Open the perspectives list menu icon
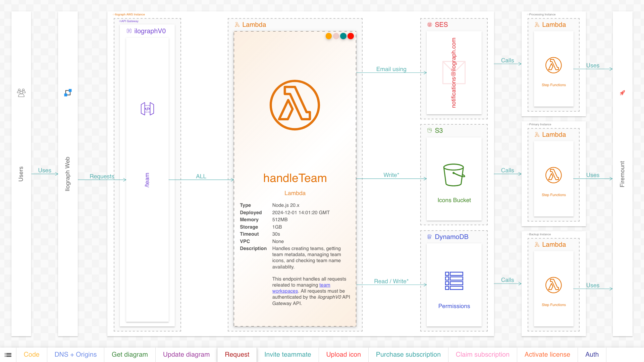644x362 pixels. tap(8, 355)
